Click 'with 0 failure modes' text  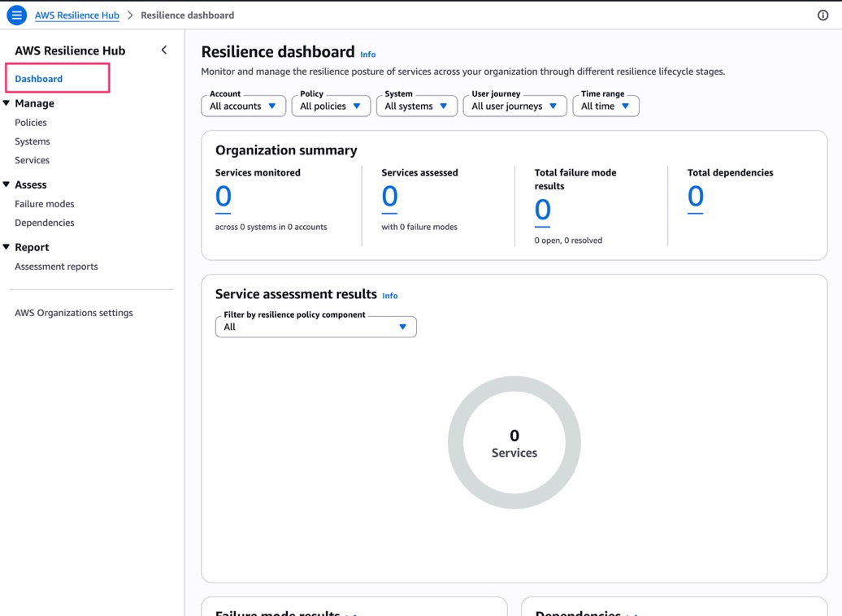tap(419, 227)
